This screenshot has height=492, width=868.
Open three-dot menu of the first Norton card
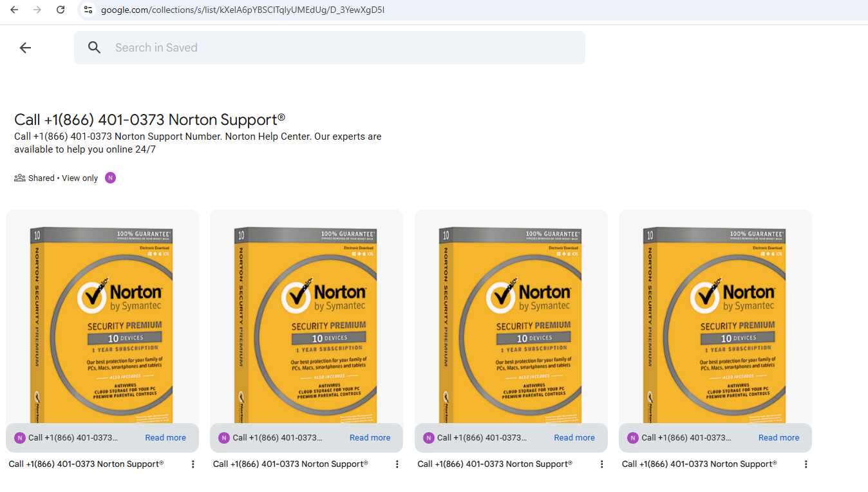(x=193, y=464)
